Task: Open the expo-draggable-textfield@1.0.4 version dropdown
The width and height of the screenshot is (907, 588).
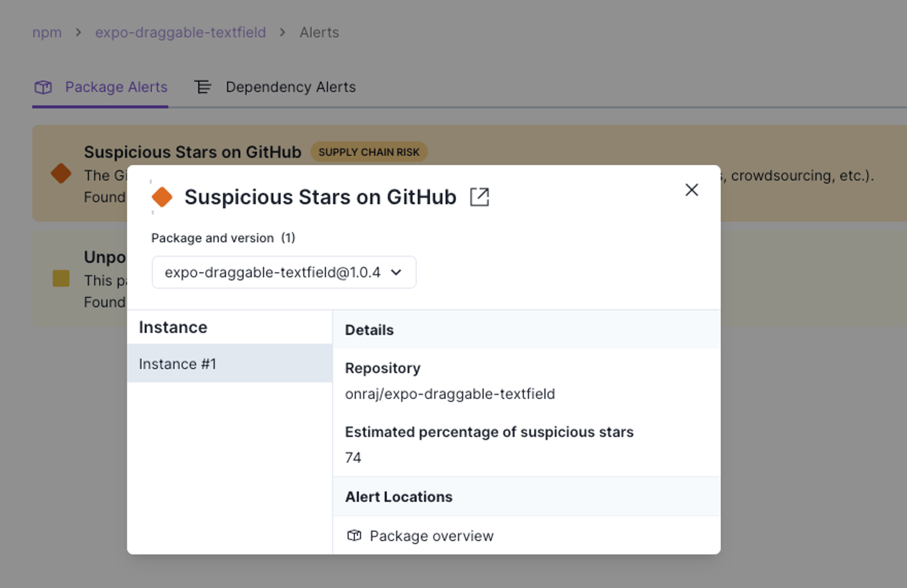Action: 284,272
